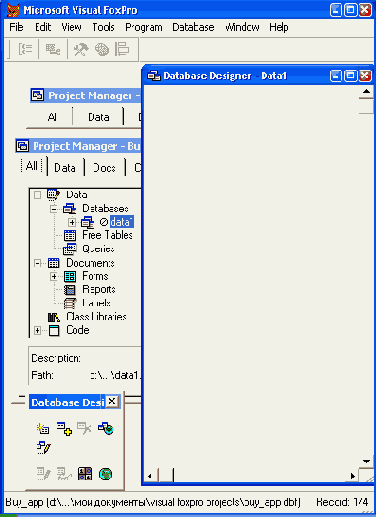The image size is (376, 517).
Task: Click the Database Designer window title icon
Action: coord(154,76)
